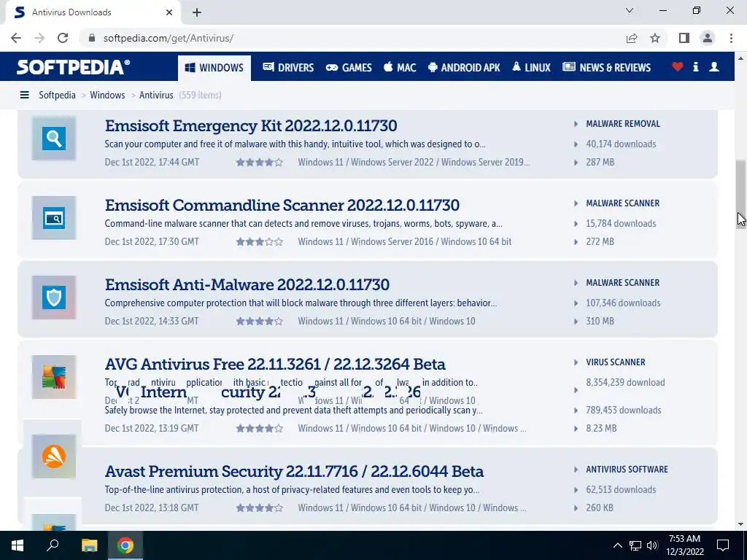Open Emsisoft Anti-Malware 2022.12.0.11730

247,285
